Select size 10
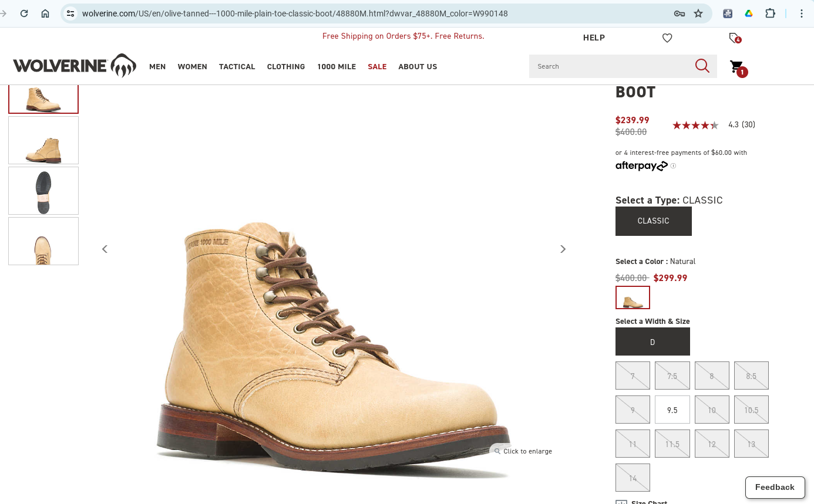The image size is (814, 504). tap(712, 410)
